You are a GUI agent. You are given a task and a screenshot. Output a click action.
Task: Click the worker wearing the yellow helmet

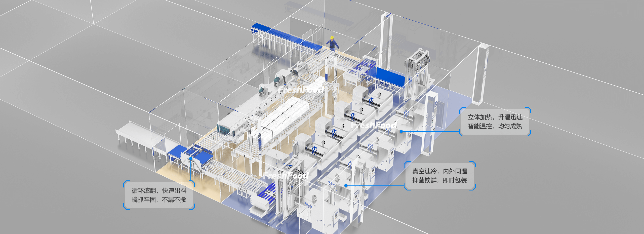click(333, 43)
